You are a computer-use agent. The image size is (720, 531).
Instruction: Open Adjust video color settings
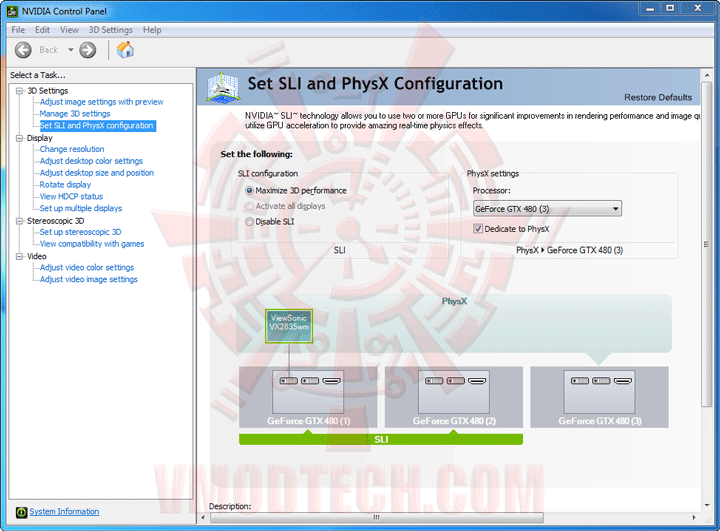click(x=87, y=267)
